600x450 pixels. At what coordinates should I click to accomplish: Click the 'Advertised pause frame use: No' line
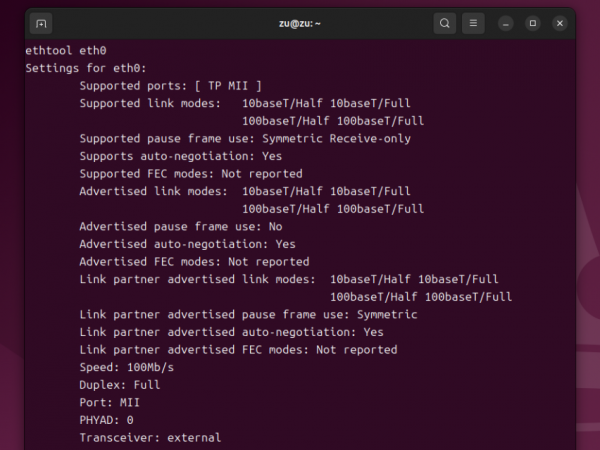181,227
